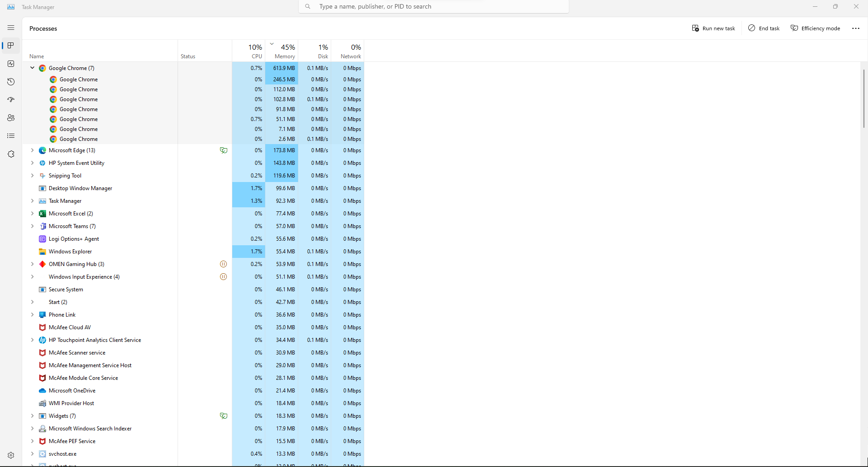This screenshot has width=868, height=467.
Task: Select the Chrome subprocess using 246.5 MB
Action: pyautogui.click(x=193, y=79)
